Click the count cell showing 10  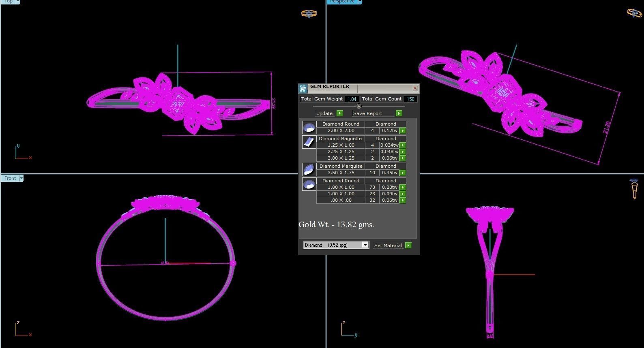click(x=372, y=173)
